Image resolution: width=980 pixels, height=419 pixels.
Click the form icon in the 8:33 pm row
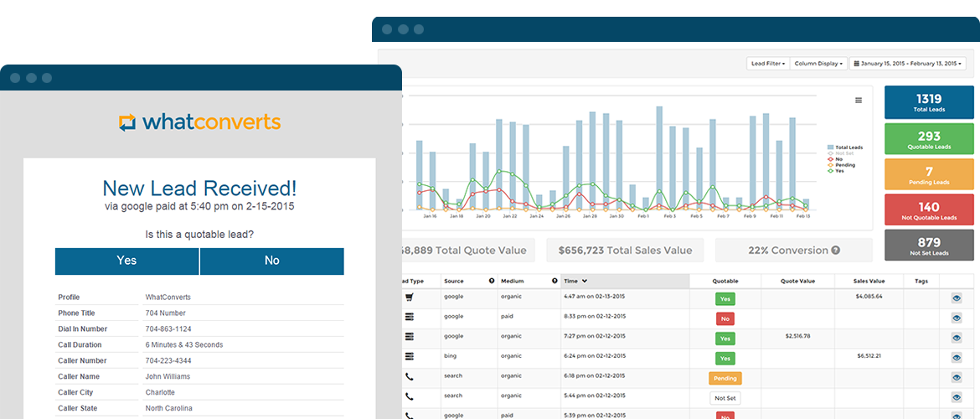coord(410,318)
